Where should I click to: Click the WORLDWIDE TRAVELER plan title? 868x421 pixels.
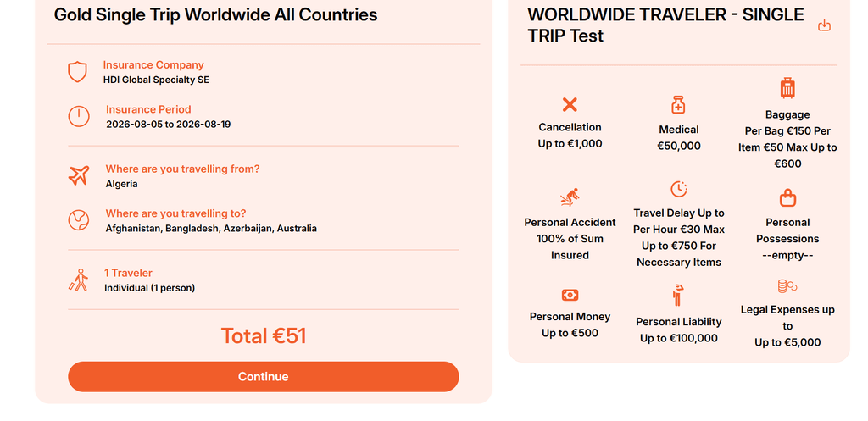pos(665,25)
